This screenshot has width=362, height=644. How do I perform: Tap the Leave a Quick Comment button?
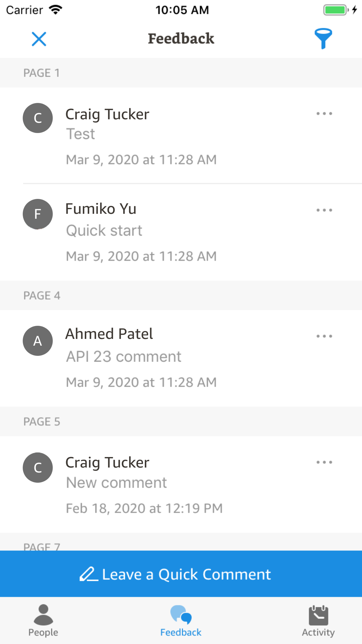click(x=181, y=574)
